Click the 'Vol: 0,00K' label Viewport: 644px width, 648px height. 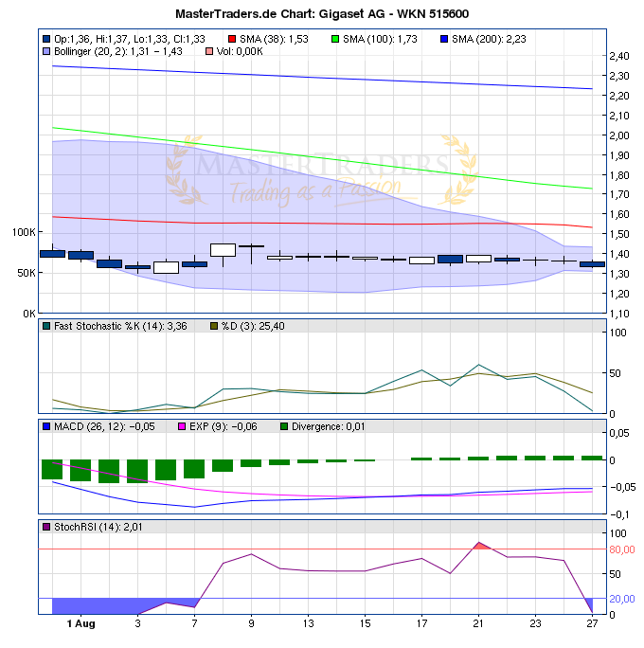(x=240, y=52)
